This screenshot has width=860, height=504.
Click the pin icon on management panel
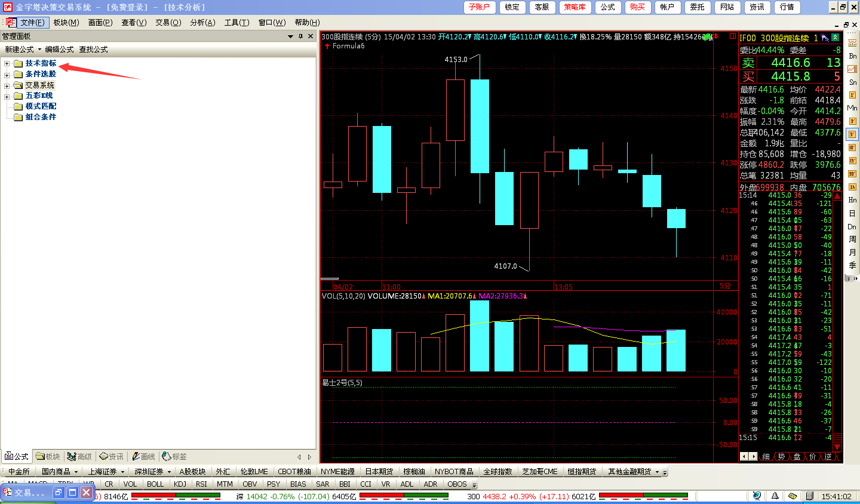coord(300,36)
